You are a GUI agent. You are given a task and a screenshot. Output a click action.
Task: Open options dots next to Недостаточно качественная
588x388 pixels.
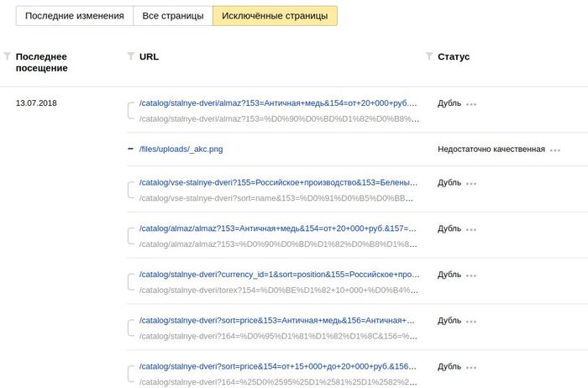point(554,149)
